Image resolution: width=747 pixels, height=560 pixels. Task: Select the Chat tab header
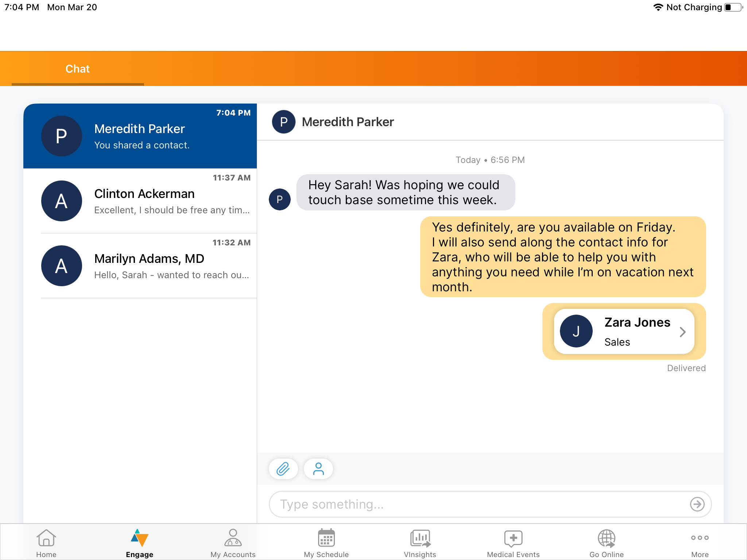pos(77,69)
